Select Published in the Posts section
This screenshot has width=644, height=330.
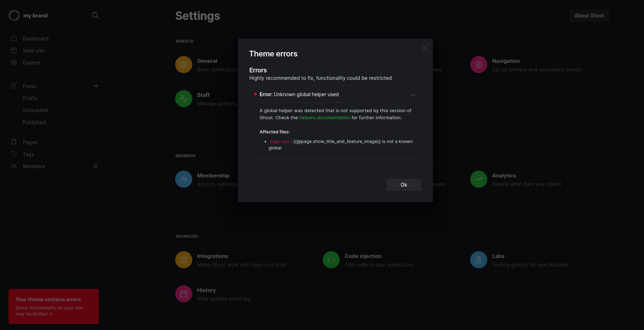[x=34, y=122]
